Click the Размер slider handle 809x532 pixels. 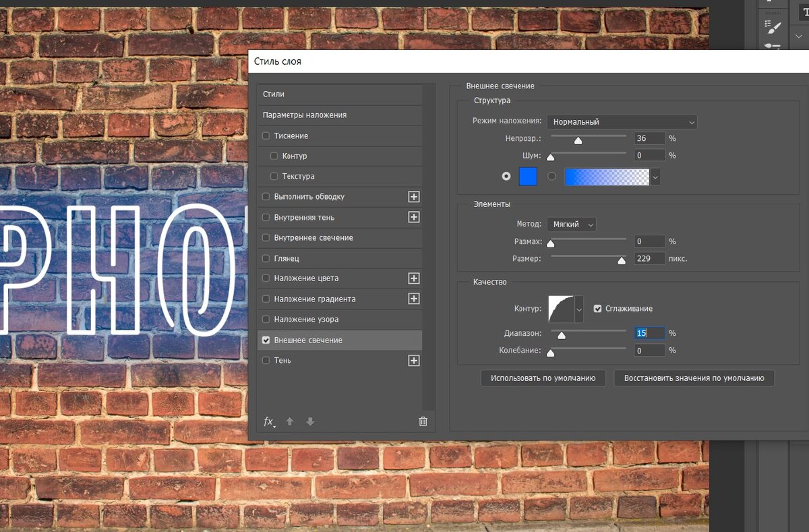[622, 260]
